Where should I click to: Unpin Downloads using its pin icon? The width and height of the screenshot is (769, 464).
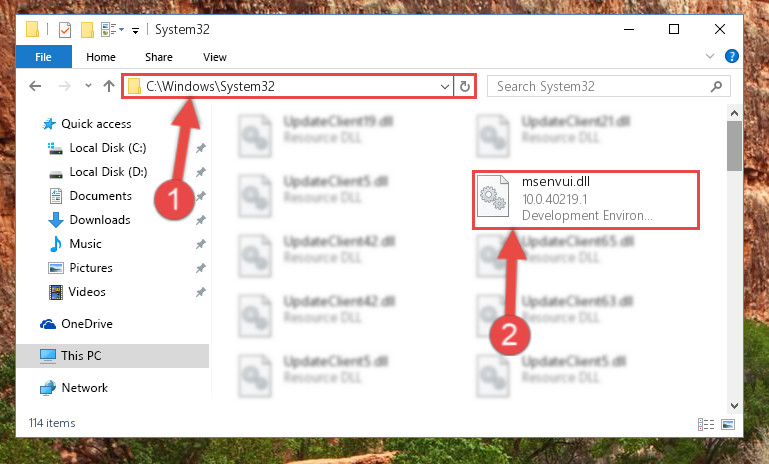(x=201, y=220)
